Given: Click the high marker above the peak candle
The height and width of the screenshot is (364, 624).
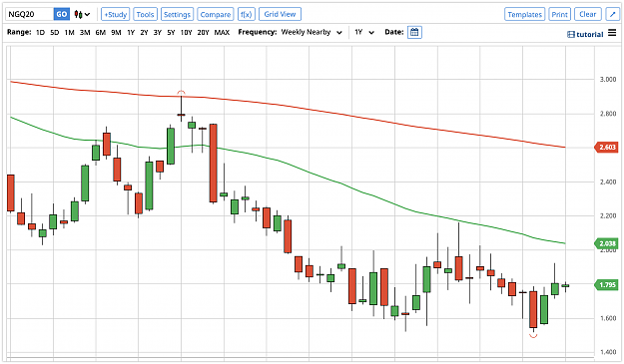Looking at the screenshot, I should tap(181, 93).
